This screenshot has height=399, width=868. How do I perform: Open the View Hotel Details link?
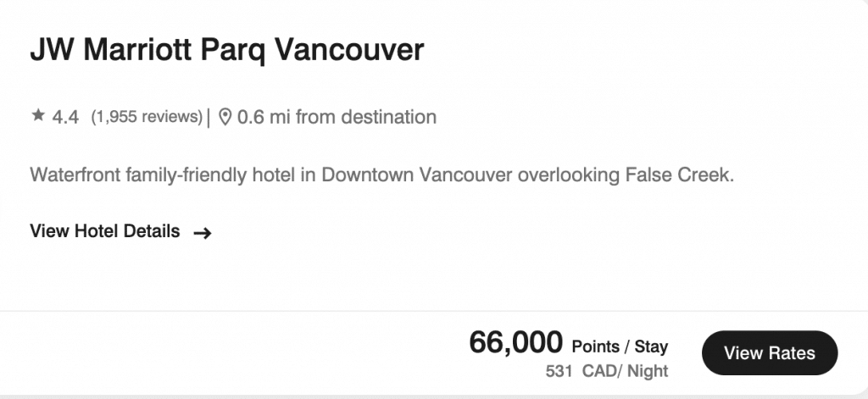[104, 231]
